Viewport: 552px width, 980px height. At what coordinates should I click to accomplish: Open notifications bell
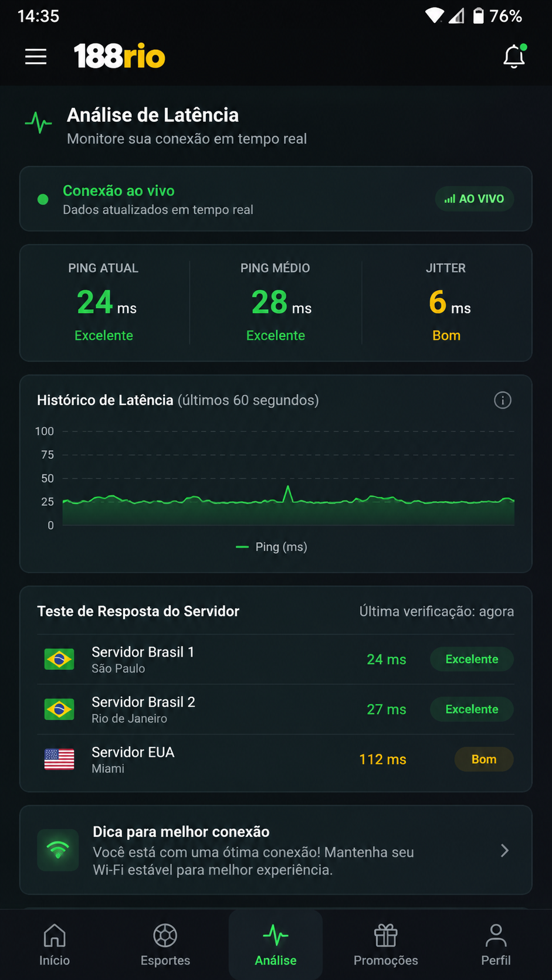pos(514,56)
